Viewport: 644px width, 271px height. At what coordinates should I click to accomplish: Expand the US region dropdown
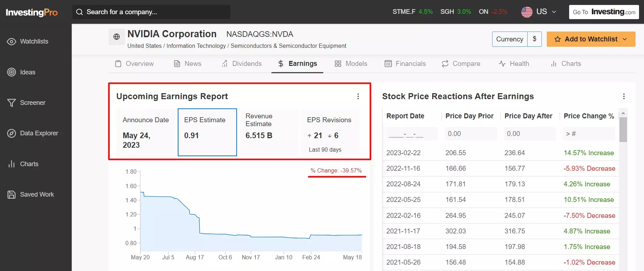pyautogui.click(x=554, y=12)
